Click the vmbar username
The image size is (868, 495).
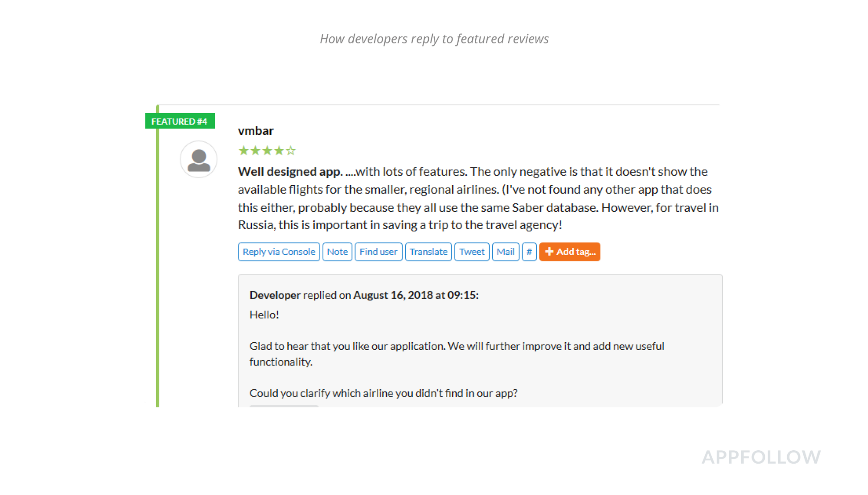(x=256, y=131)
